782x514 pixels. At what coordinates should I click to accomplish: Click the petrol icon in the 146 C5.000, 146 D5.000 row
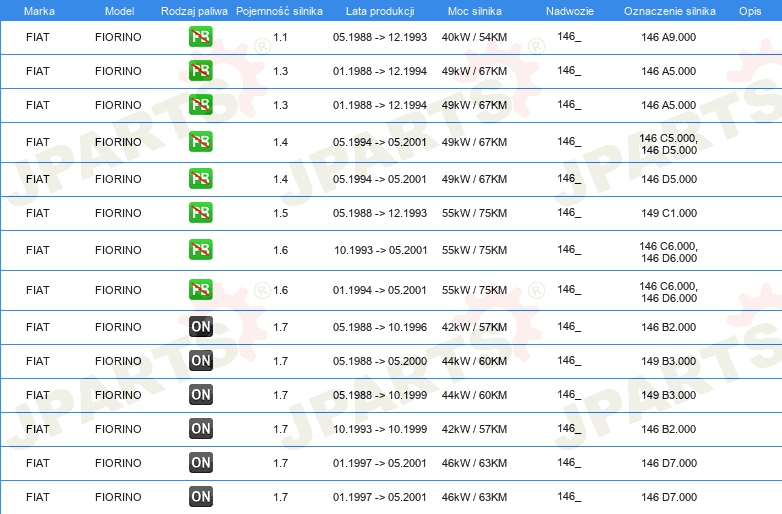pos(200,142)
